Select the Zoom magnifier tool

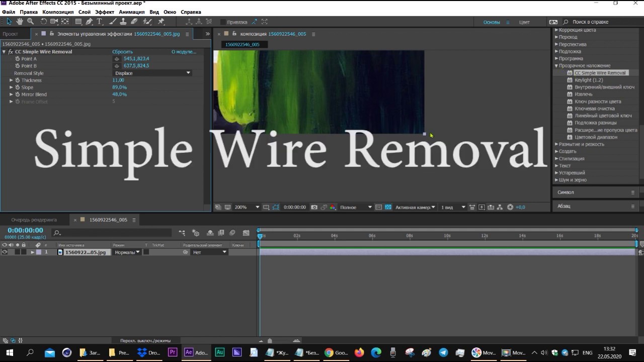tap(30, 22)
